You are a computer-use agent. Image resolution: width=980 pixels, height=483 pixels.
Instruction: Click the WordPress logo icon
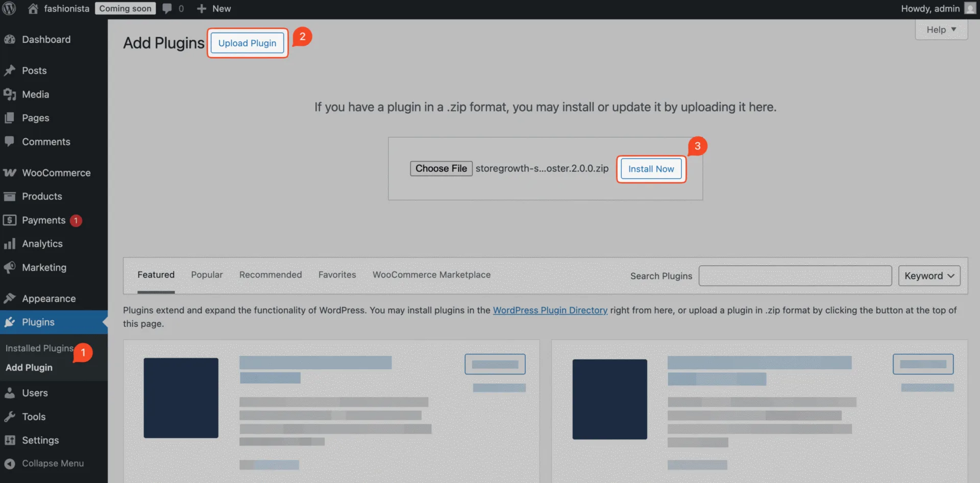(9, 9)
